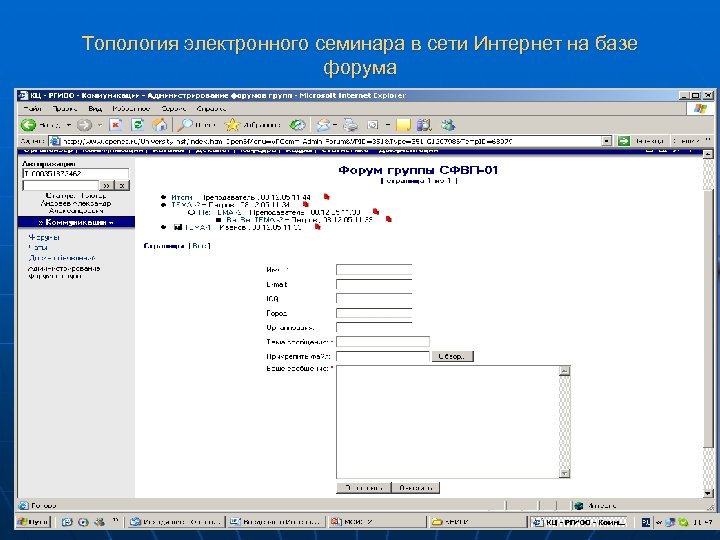Screen dimensions: 720x540
Task: Click the Print icon in toolbar
Action: tap(351, 125)
